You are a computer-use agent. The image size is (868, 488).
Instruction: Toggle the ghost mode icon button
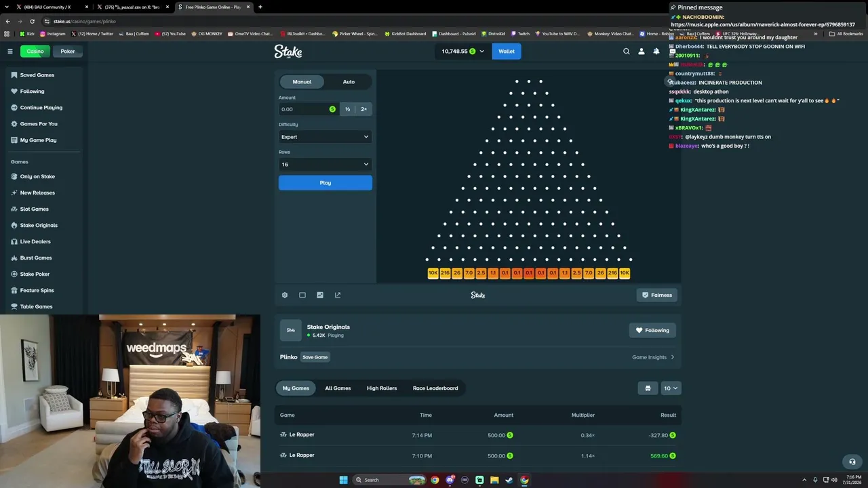648,388
